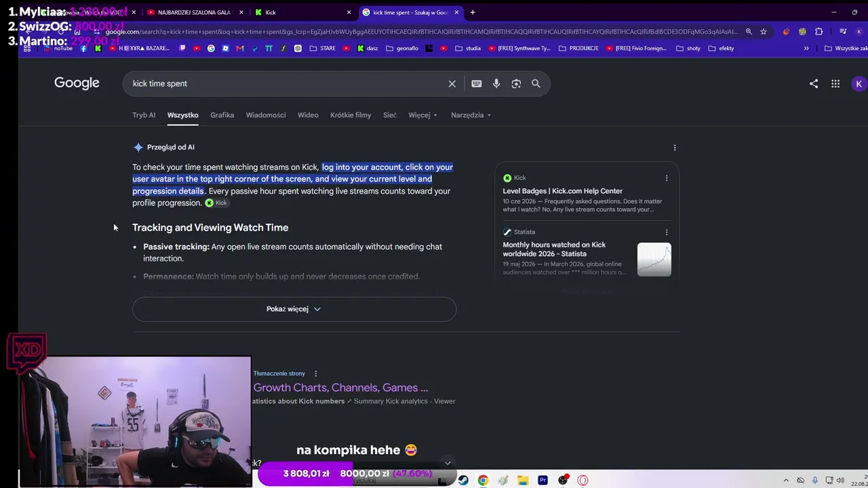Share the search results page
The height and width of the screenshot is (488, 868).
tap(814, 83)
